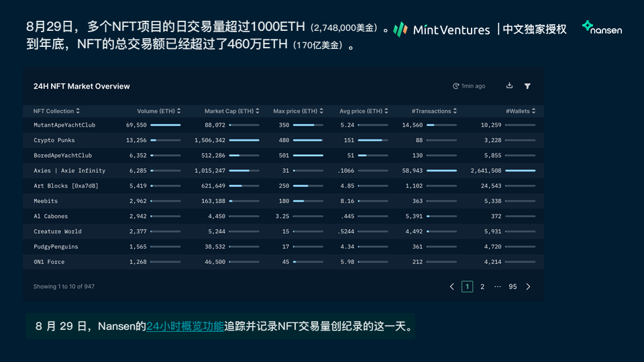Select the Meebits collection name

46,200
